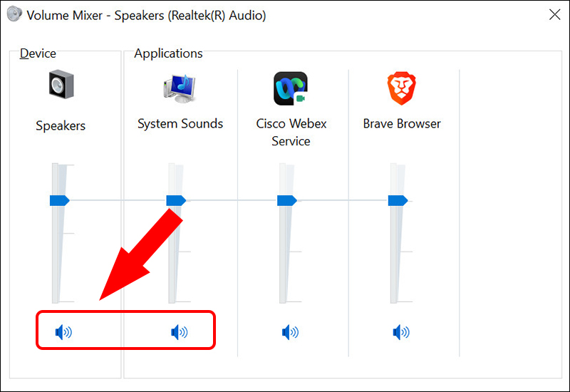Click the Cisco Webex volume slider handle

pyautogui.click(x=286, y=201)
